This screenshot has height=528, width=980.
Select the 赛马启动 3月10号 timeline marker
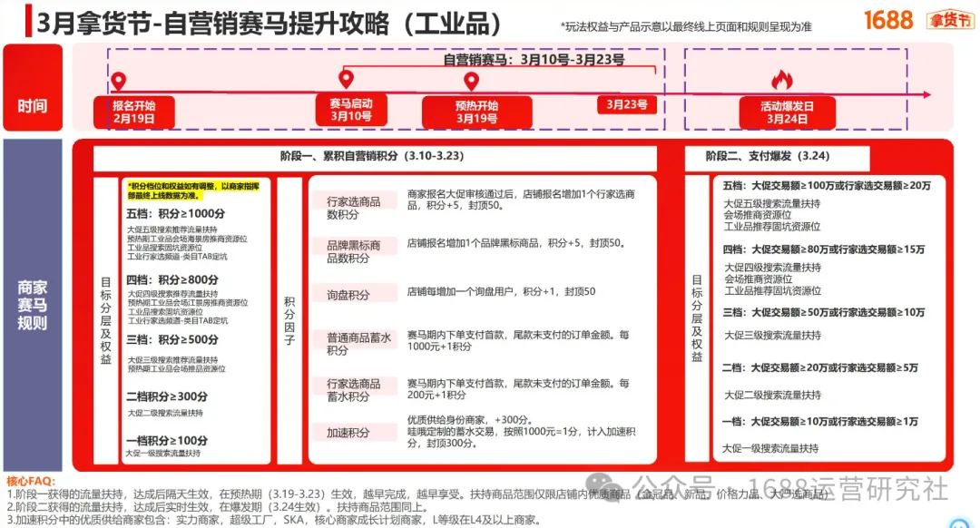(351, 110)
